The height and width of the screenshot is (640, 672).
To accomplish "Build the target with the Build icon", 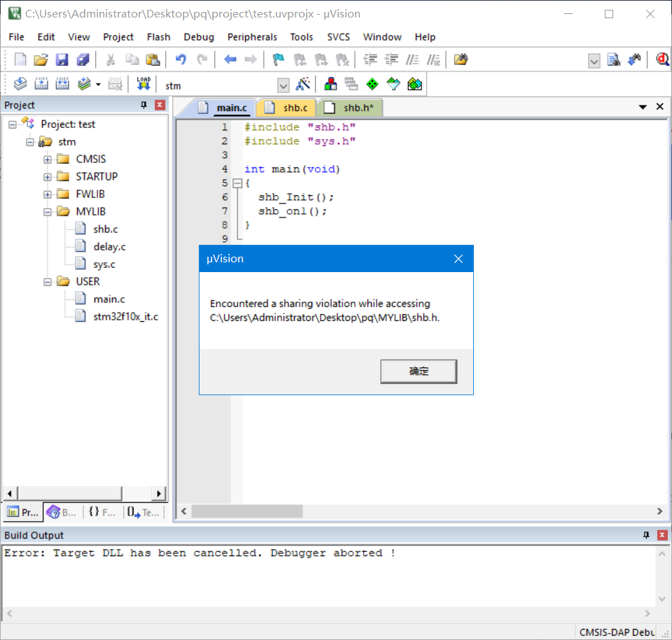I will point(41,84).
